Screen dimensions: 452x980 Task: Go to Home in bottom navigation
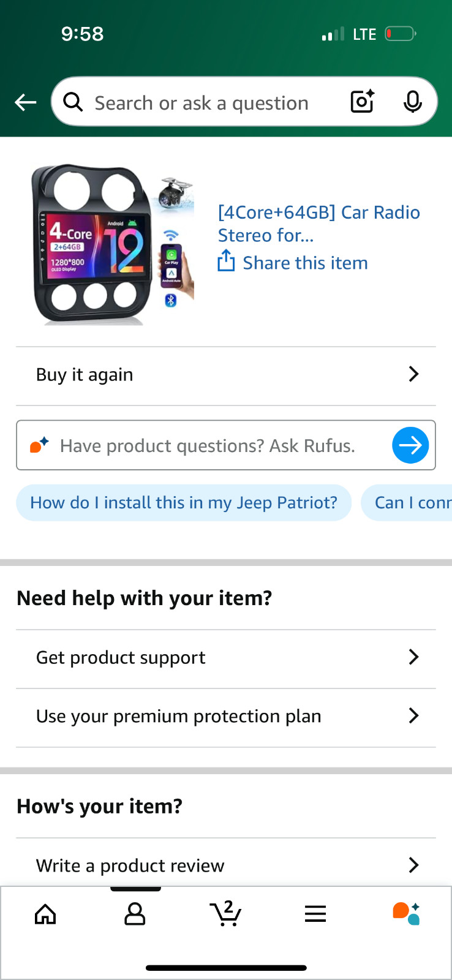coord(45,914)
